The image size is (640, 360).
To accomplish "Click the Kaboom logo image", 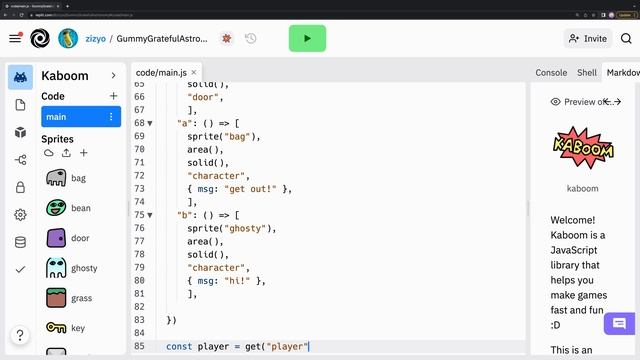I will 583,148.
